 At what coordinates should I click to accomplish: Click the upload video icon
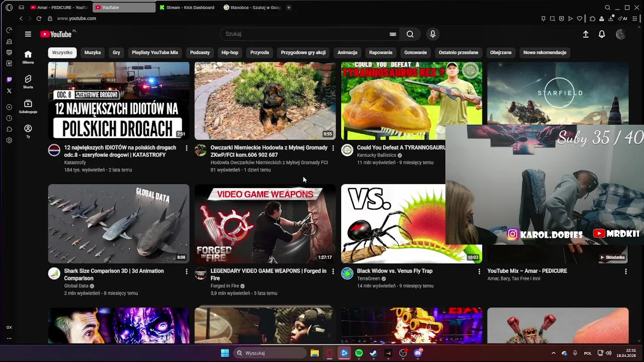(586, 34)
